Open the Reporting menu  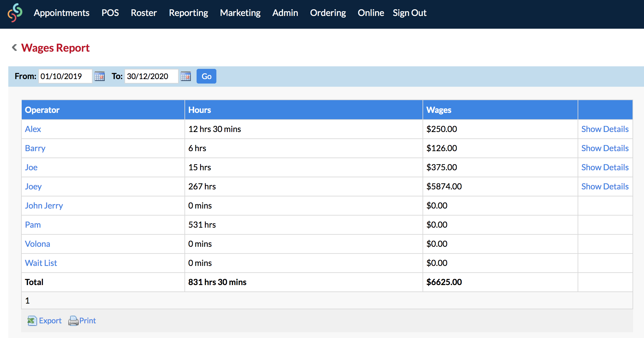[x=188, y=13]
